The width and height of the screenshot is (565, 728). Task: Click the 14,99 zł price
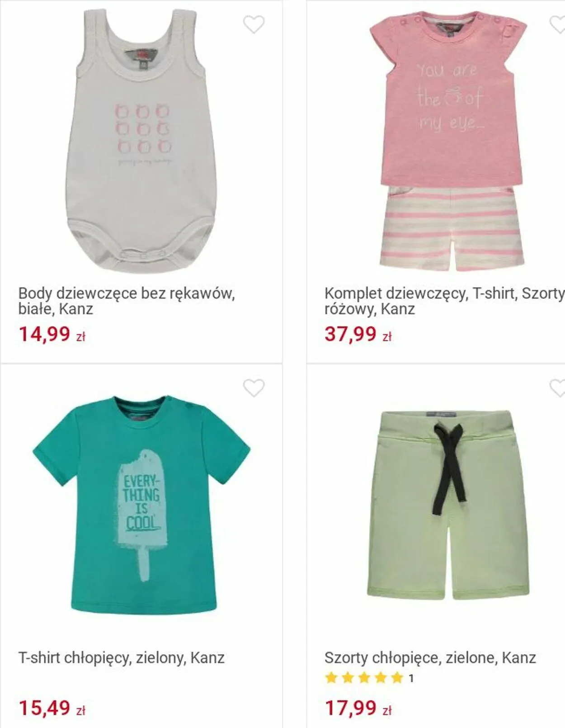tap(52, 335)
